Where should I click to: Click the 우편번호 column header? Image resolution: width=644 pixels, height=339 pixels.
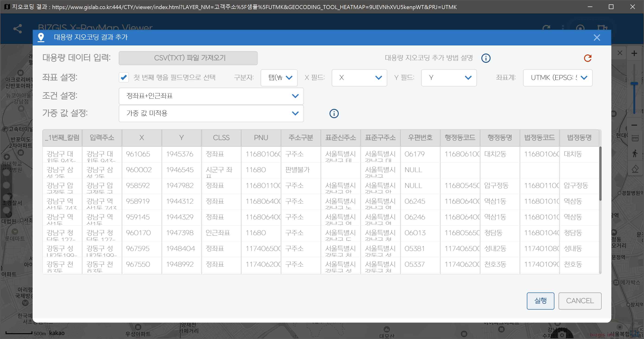coord(420,138)
